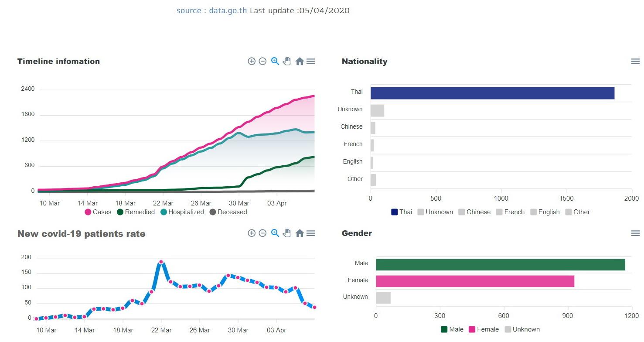
Task: Reset zoom home icon on New patients chart
Action: 300,233
